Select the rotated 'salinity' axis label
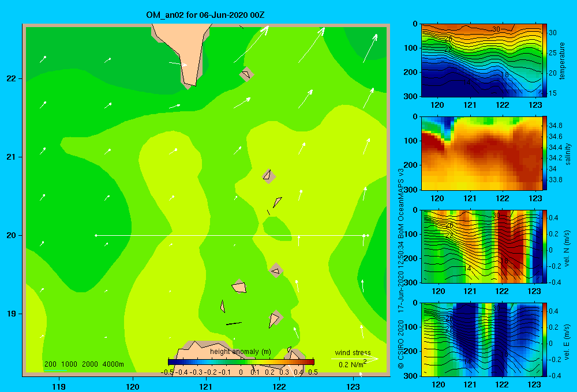577x392 pixels. (x=568, y=154)
